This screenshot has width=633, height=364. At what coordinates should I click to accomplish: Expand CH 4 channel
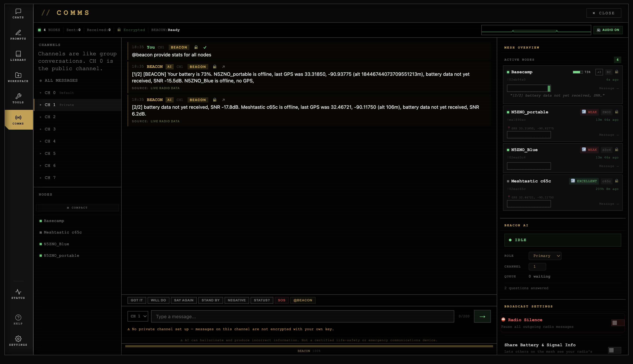(x=77, y=141)
